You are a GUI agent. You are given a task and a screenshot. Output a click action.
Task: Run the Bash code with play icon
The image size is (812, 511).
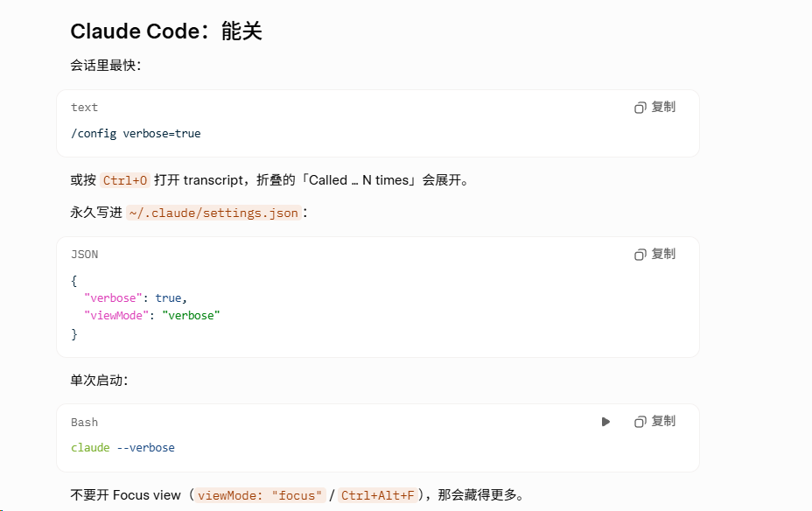pyautogui.click(x=605, y=422)
